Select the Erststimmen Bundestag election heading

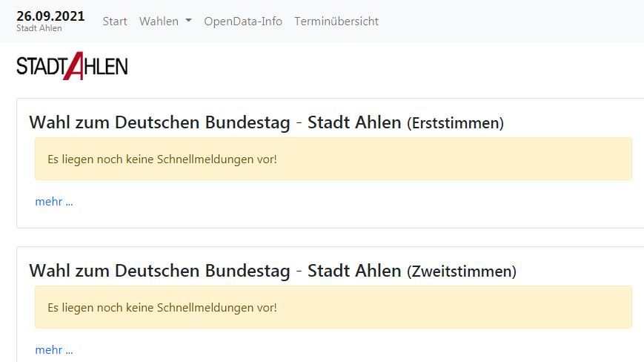[x=266, y=122]
